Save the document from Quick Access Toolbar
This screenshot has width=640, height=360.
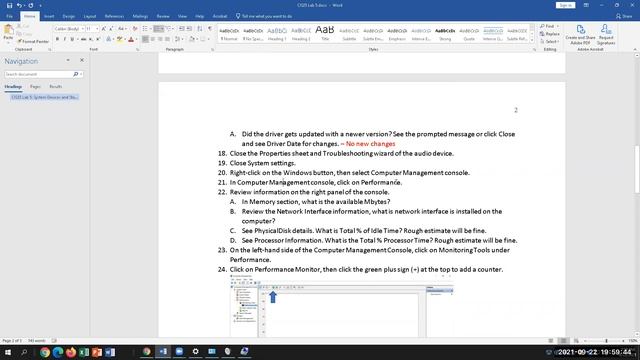click(9, 5)
